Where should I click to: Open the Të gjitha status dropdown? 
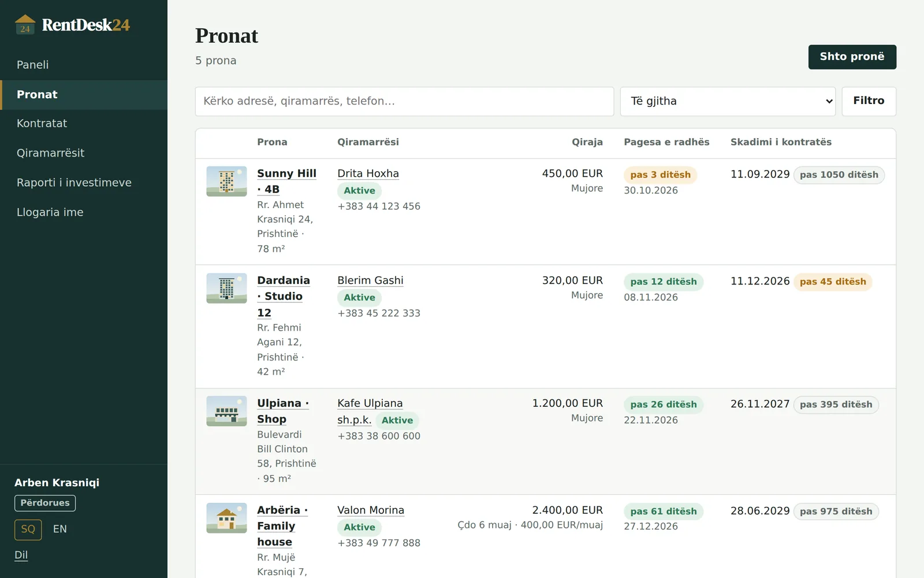[x=728, y=101]
